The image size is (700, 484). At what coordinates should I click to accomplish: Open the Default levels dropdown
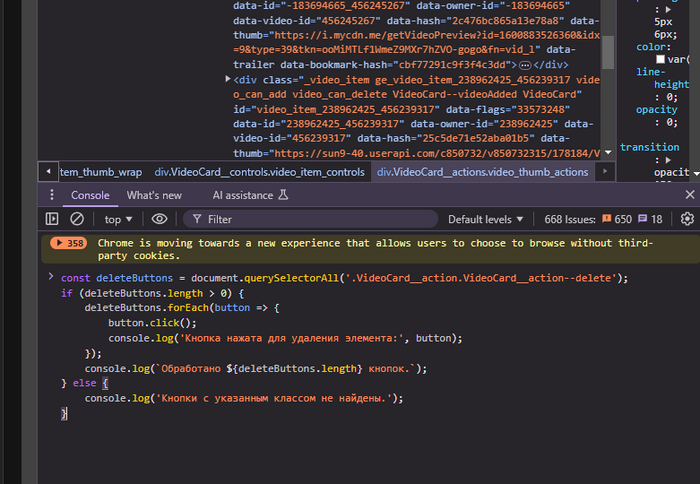click(485, 219)
